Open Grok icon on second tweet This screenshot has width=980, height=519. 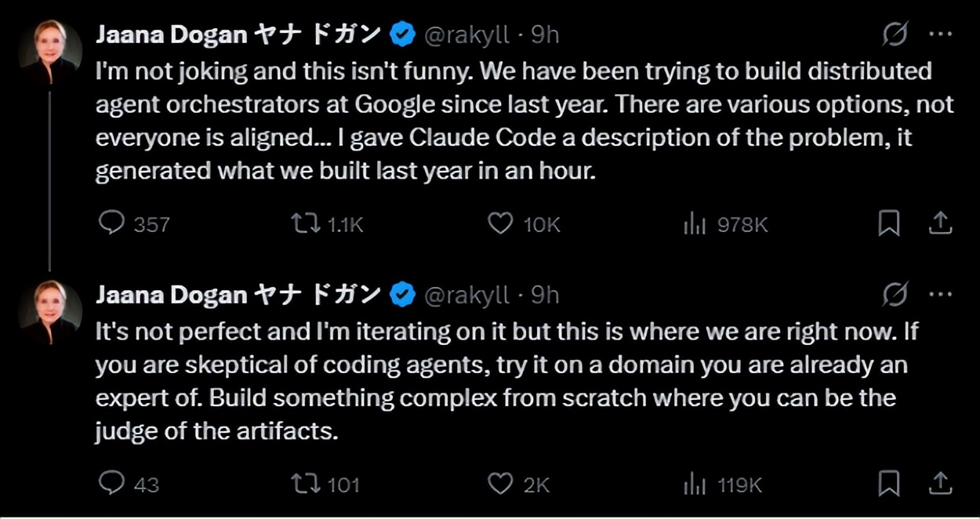tap(895, 295)
